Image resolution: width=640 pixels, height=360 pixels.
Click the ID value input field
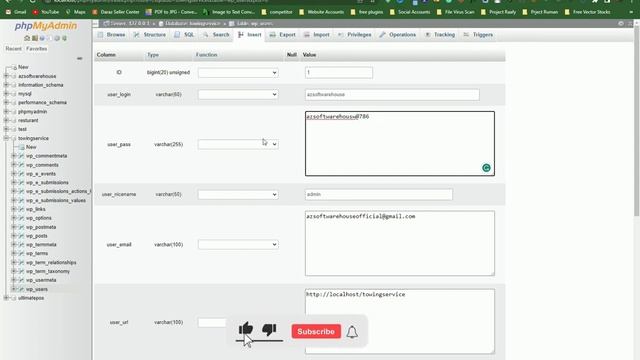339,73
